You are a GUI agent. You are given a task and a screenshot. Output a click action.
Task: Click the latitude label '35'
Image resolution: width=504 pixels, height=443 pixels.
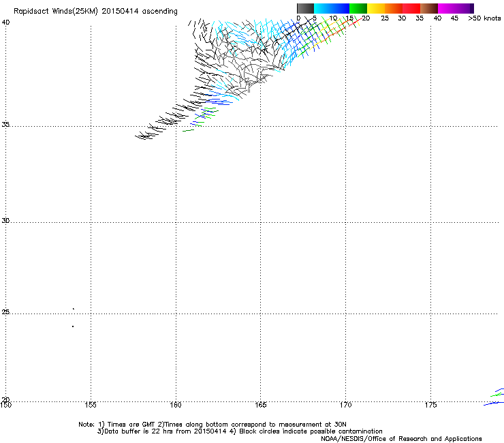click(x=5, y=124)
